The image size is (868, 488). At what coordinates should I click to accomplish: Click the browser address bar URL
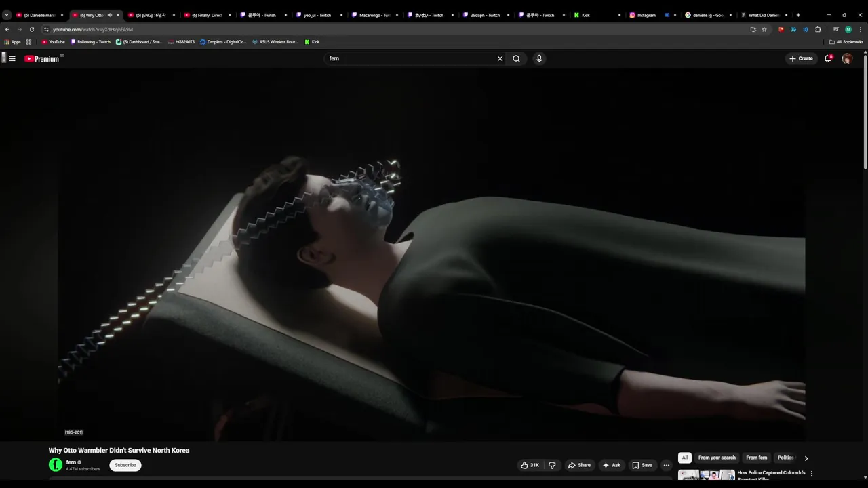pos(93,29)
